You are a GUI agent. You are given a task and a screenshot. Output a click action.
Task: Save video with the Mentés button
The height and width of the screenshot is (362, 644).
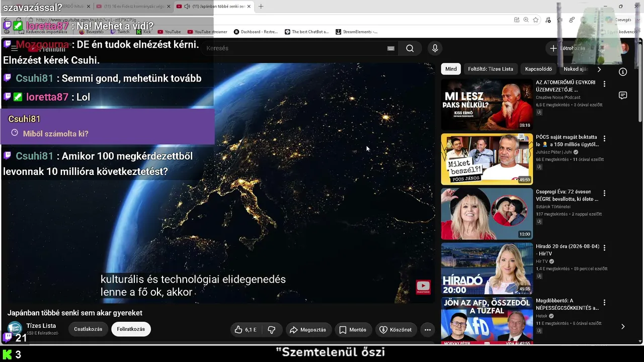(353, 330)
